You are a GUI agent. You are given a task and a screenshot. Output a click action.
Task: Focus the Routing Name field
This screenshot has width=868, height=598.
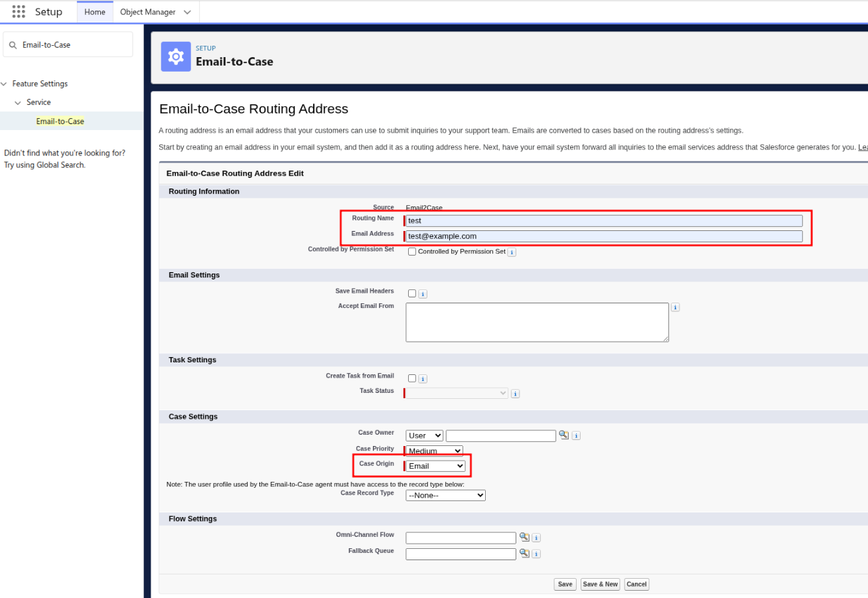pyautogui.click(x=604, y=220)
